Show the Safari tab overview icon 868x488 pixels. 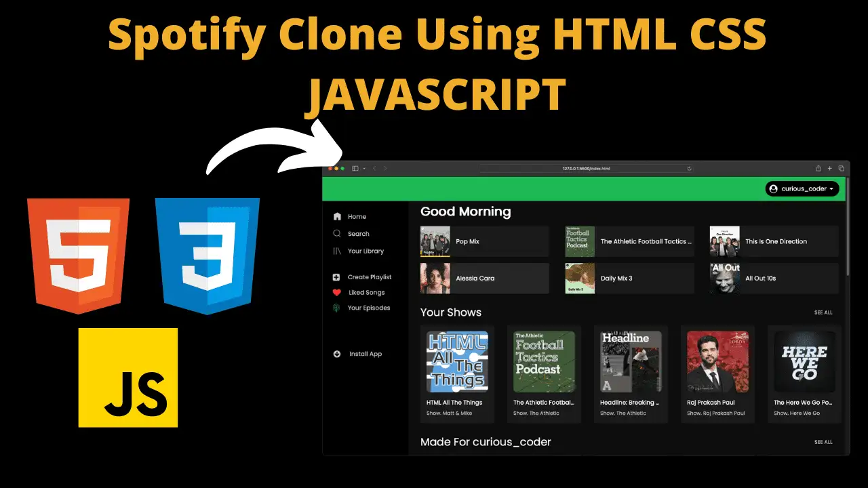tap(842, 168)
